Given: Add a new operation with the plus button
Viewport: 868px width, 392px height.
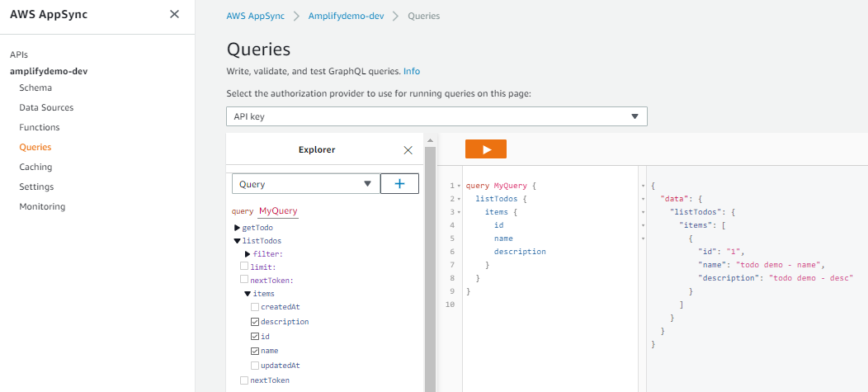Looking at the screenshot, I should 399,184.
